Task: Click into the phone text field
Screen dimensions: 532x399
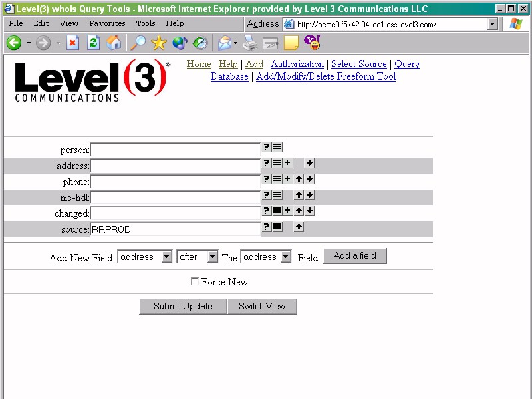Action: [x=175, y=182]
